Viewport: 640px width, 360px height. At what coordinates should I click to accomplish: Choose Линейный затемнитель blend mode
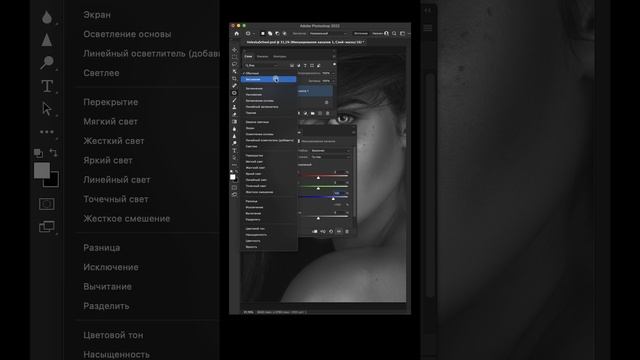click(x=262, y=107)
